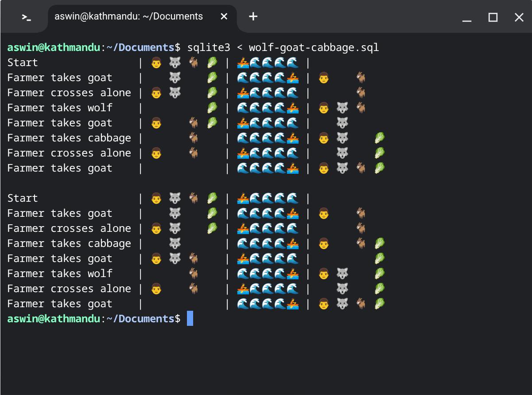The image size is (532, 395).
Task: Click the cabbage emoji in the last output row
Action: pyautogui.click(x=380, y=304)
